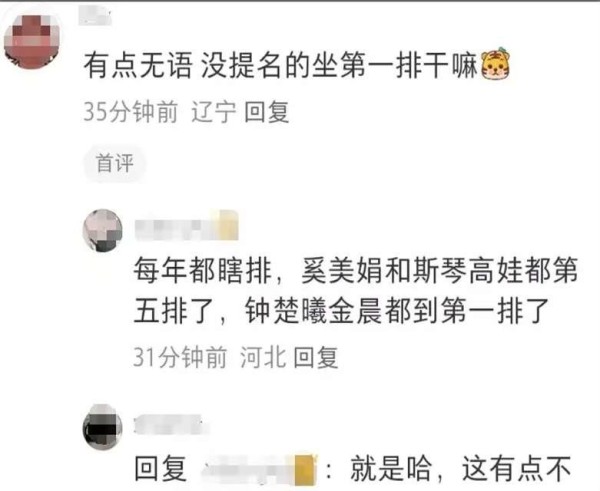Screen dimensions: 600x491
Task: Tap the 河北 location label
Action: (263, 357)
